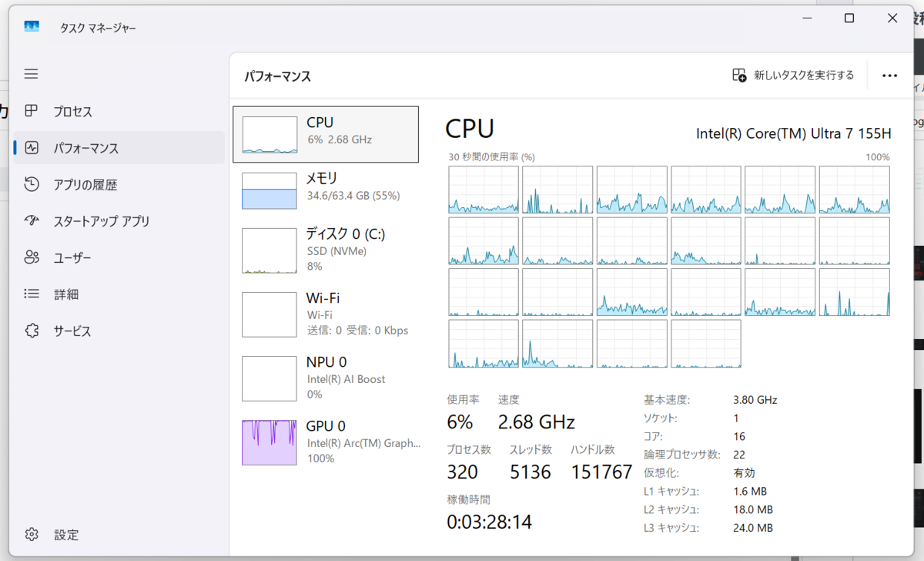
Task: Select the CPU resource entry
Action: pos(326,135)
